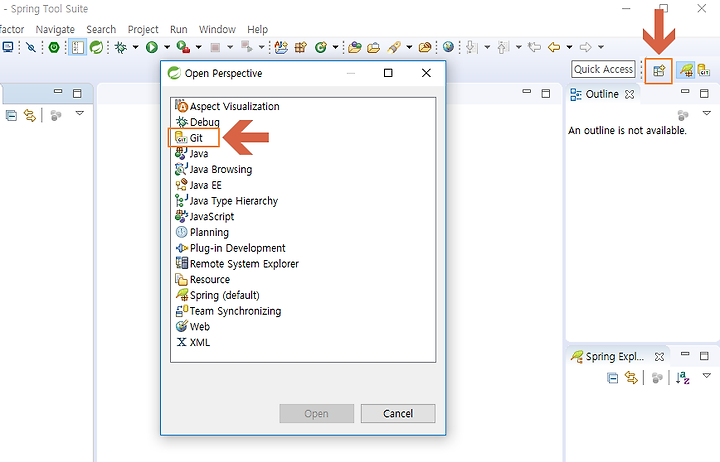The image size is (720, 462).
Task: Switch to the Spring perspective icon
Action: pos(686,70)
